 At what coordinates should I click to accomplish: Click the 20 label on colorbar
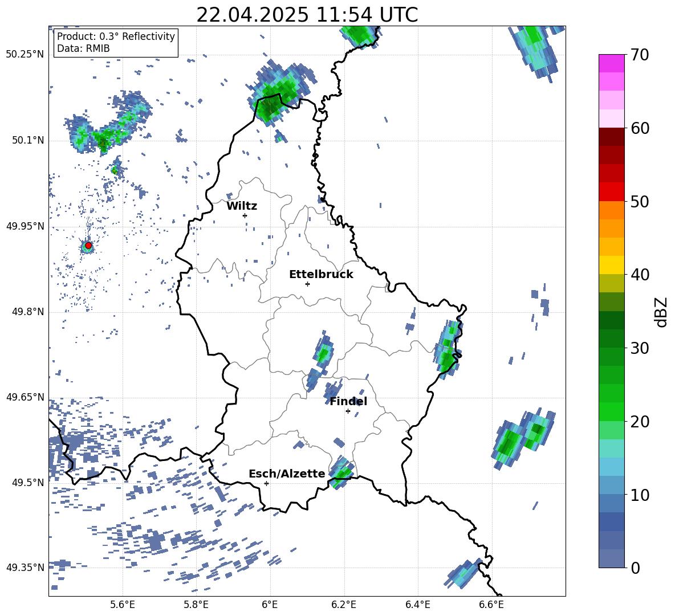640,422
